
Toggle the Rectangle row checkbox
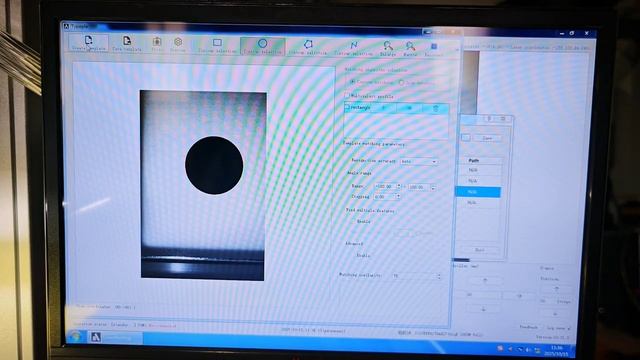tap(347, 107)
